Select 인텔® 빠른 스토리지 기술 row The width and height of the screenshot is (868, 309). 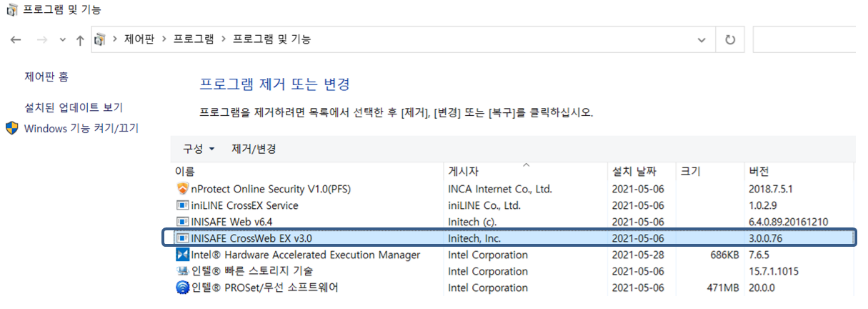[513, 271]
